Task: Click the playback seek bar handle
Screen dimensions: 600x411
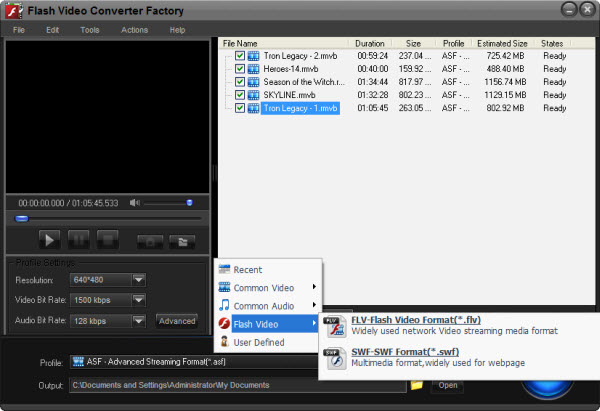Action: (x=22, y=219)
